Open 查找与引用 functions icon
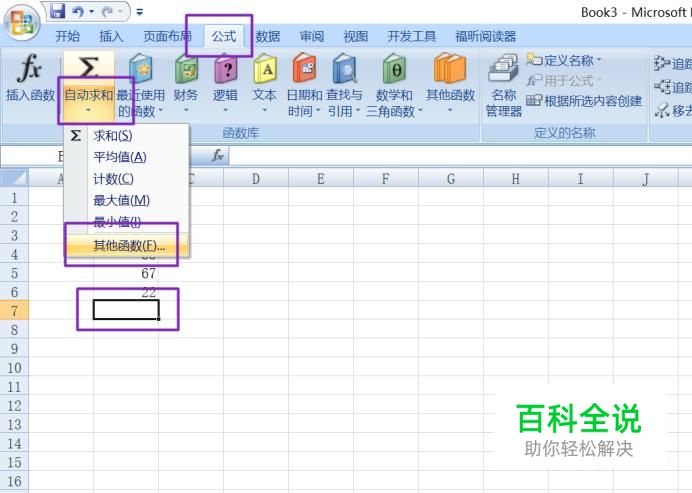The height and width of the screenshot is (493, 692). (x=344, y=69)
